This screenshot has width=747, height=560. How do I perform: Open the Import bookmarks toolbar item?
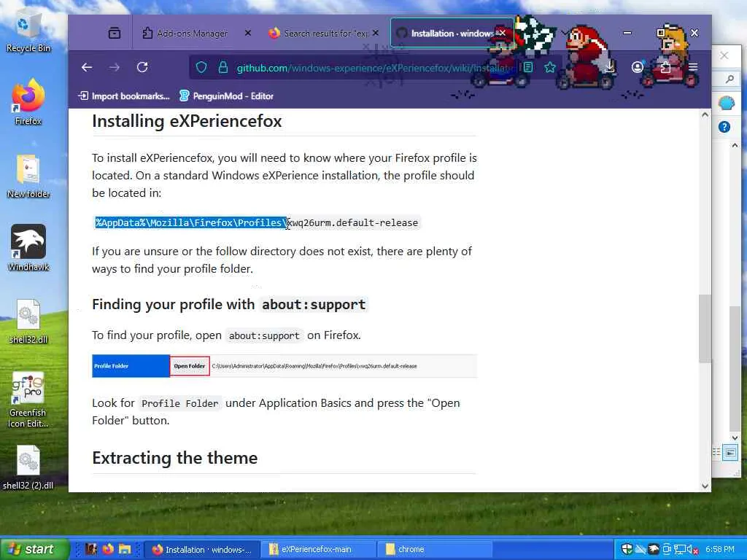(x=124, y=96)
